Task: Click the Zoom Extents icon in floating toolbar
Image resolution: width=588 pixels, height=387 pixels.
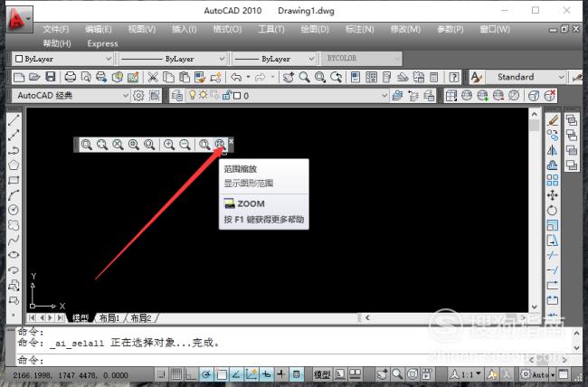Action: [220, 145]
